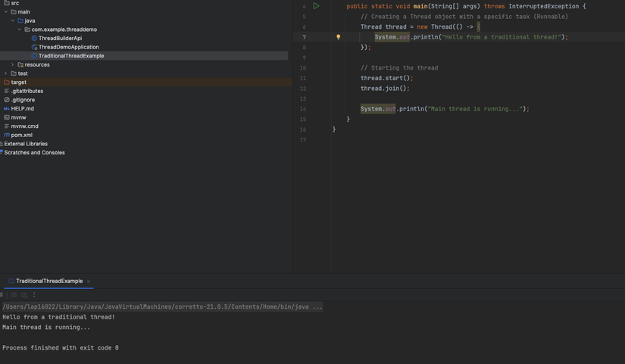The image size is (625, 364).
Task: Click the mvnw.cmd file icon
Action: point(7,126)
